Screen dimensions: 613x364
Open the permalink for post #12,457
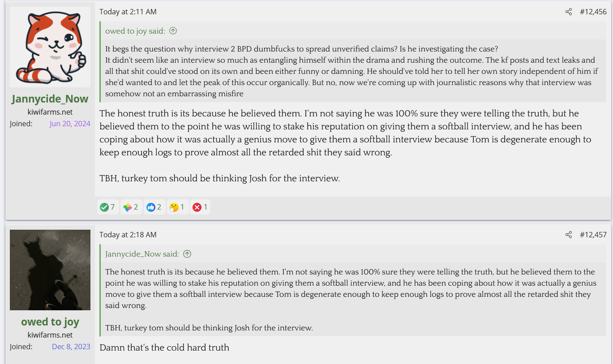pyautogui.click(x=593, y=235)
